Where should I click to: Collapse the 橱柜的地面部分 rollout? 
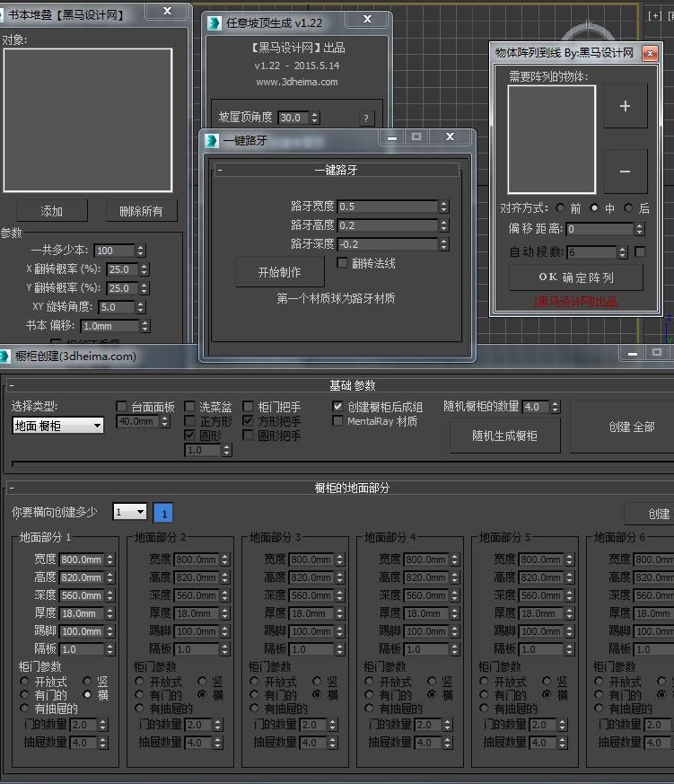pyautogui.click(x=11, y=488)
